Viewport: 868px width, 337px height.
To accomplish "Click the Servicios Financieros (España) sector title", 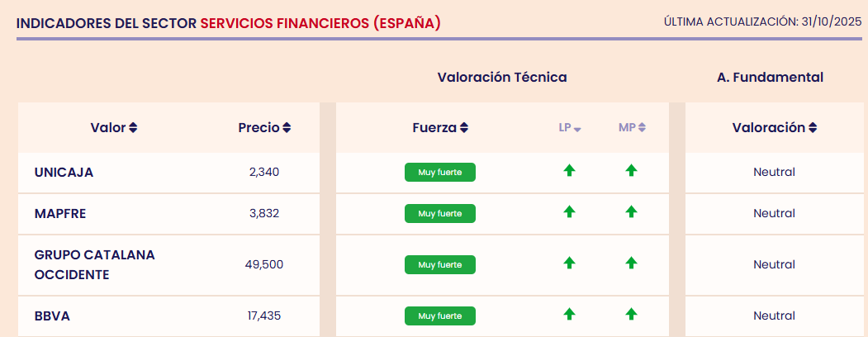I will [320, 23].
